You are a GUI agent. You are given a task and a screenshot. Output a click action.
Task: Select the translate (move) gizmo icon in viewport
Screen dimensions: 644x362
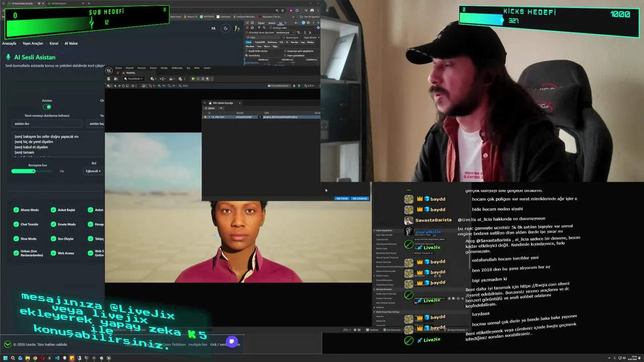pos(119,86)
